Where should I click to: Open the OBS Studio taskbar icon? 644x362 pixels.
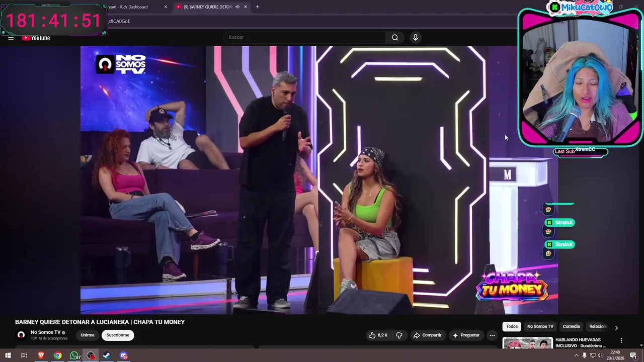pyautogui.click(x=91, y=355)
